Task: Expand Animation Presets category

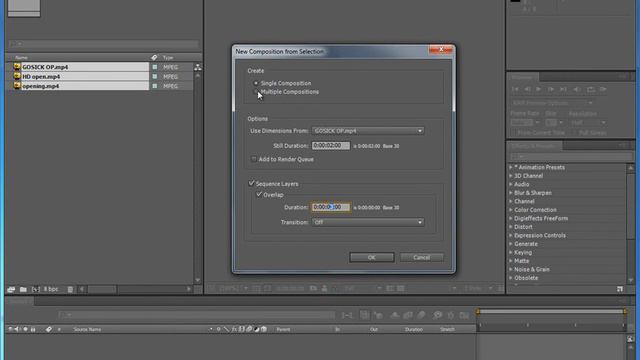Action: 511,167
